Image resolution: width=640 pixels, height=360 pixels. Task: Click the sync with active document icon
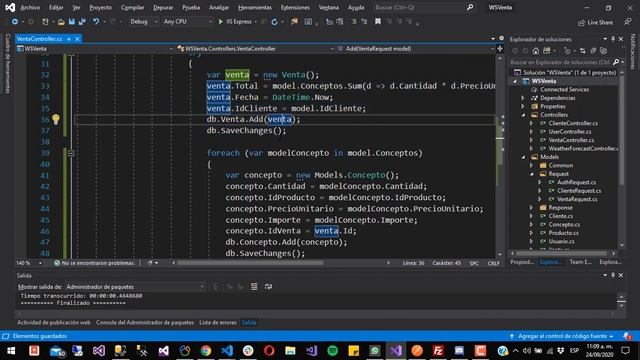pyautogui.click(x=582, y=51)
